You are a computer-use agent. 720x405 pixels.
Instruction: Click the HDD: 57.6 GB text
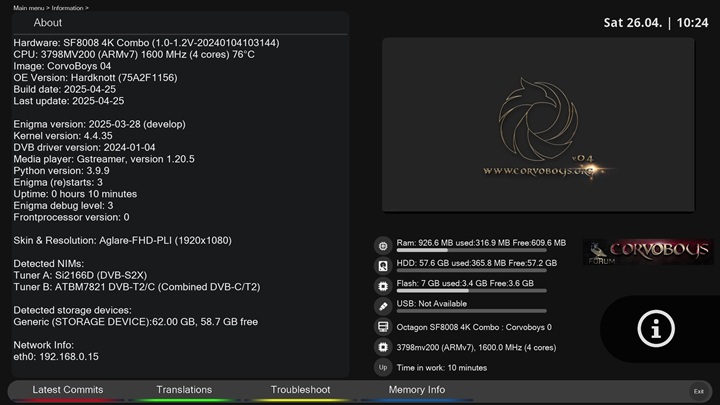click(477, 263)
